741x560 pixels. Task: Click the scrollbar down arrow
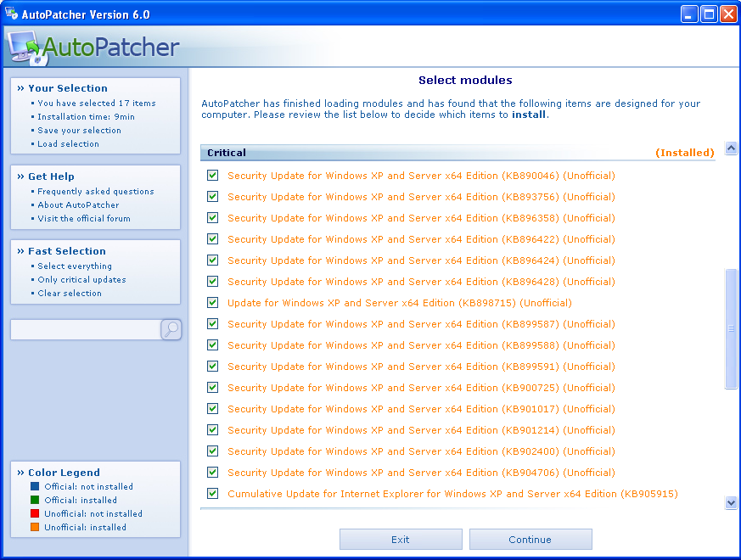coord(731,503)
